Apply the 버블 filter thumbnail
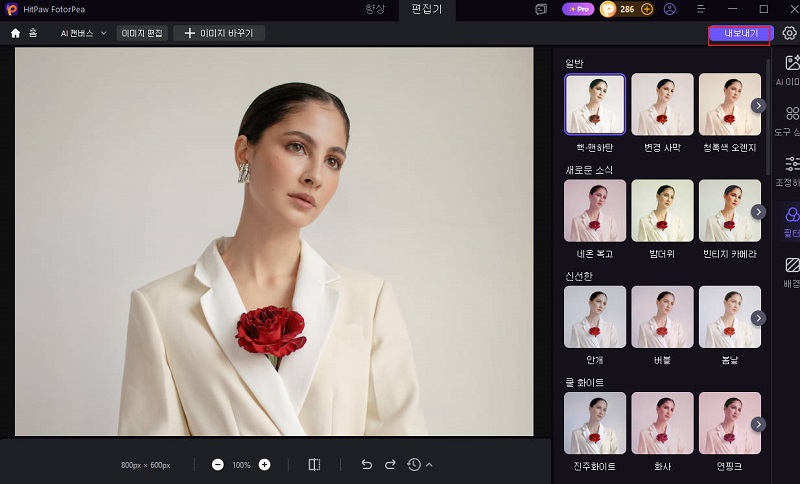Screen dimensions: 800x484 click(662, 317)
